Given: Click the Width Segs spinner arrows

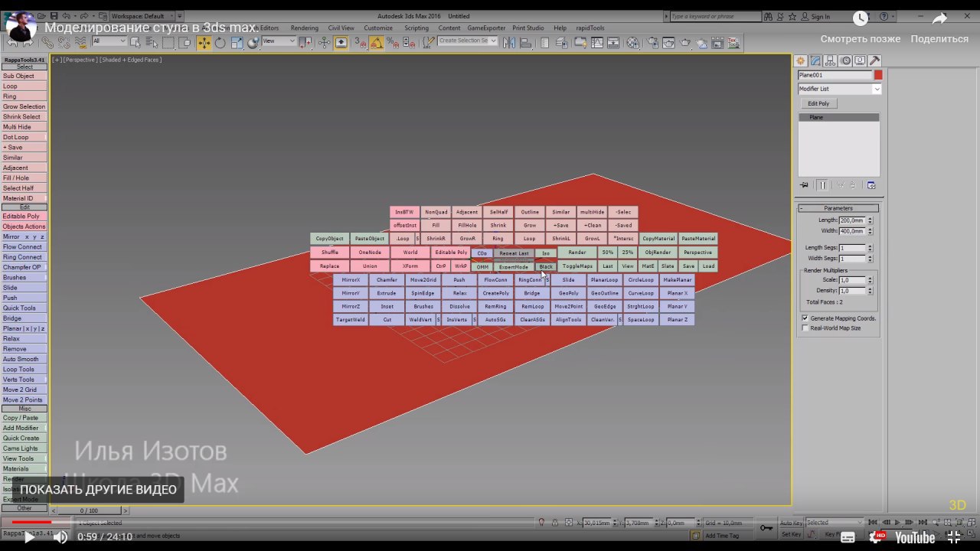Looking at the screenshot, I should pos(870,259).
